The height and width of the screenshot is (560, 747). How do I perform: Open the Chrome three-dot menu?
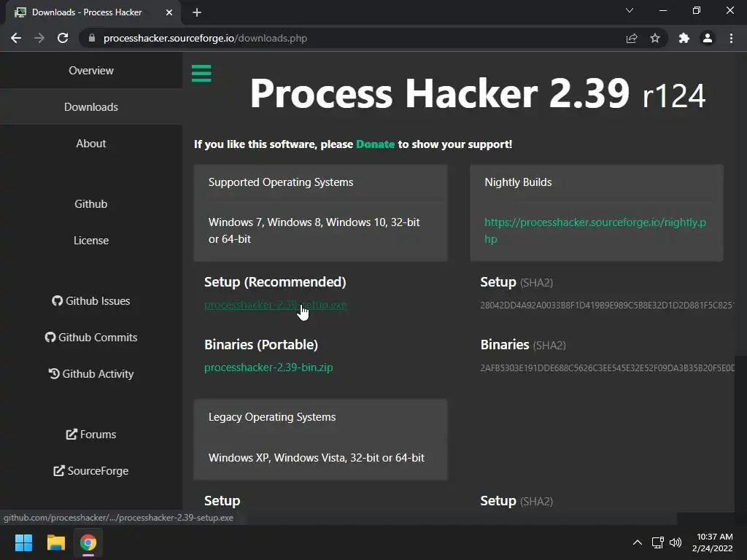(731, 38)
